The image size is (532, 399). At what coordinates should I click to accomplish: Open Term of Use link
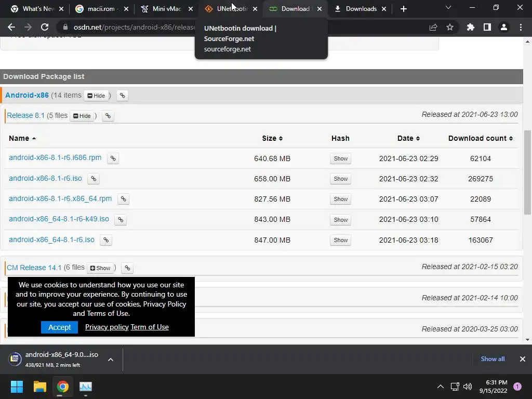(x=150, y=327)
